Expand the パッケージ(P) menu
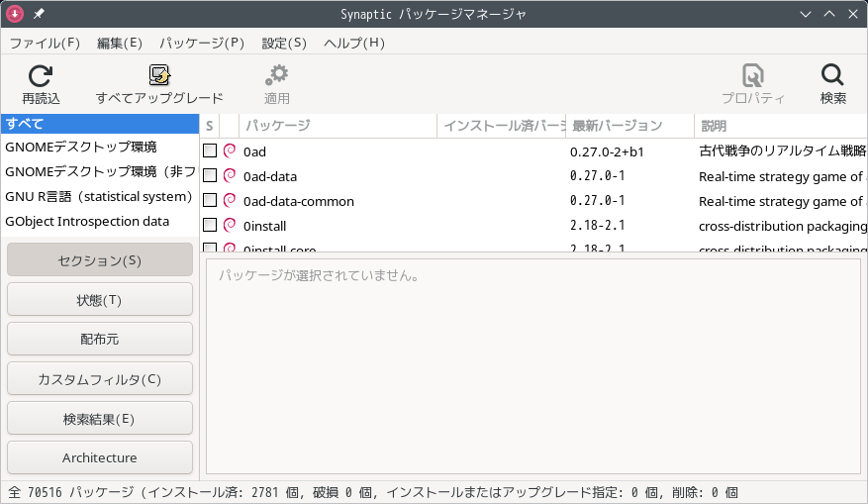Viewport: 868px width, 504px height. (x=202, y=44)
